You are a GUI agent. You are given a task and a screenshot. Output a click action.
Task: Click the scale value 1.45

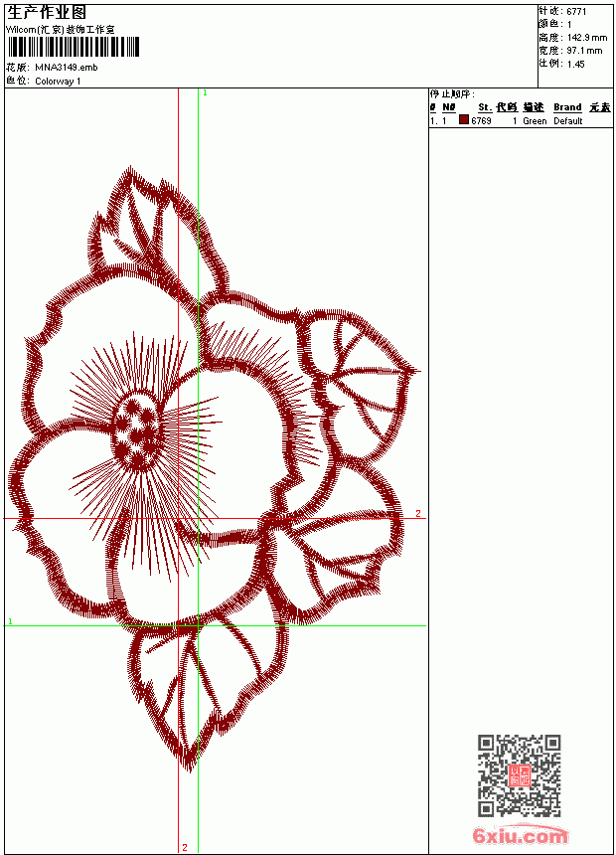575,64
